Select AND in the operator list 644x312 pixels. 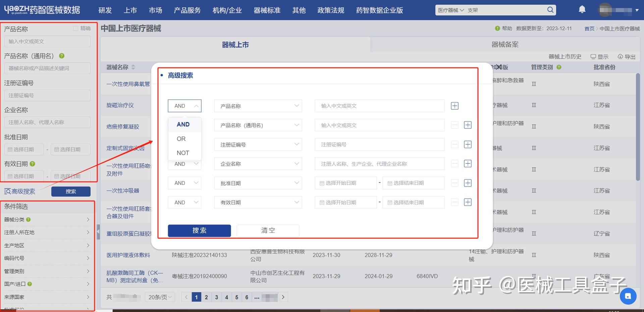click(x=184, y=124)
